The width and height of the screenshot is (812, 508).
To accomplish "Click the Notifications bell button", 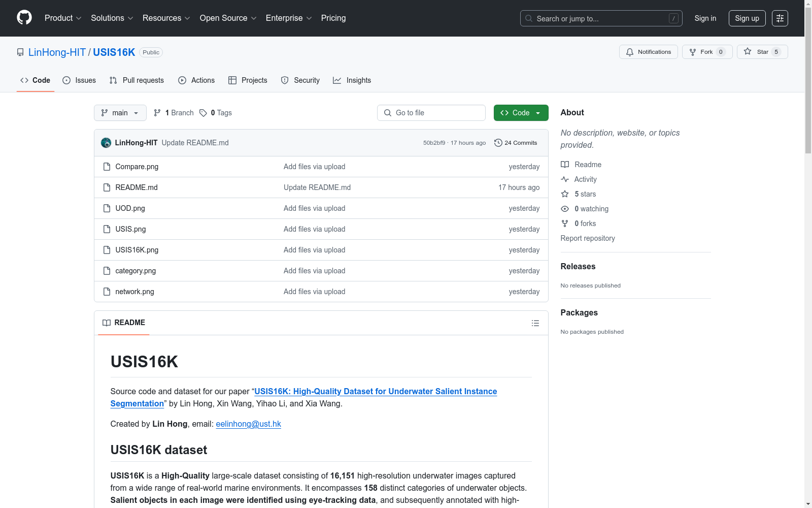I will point(648,52).
